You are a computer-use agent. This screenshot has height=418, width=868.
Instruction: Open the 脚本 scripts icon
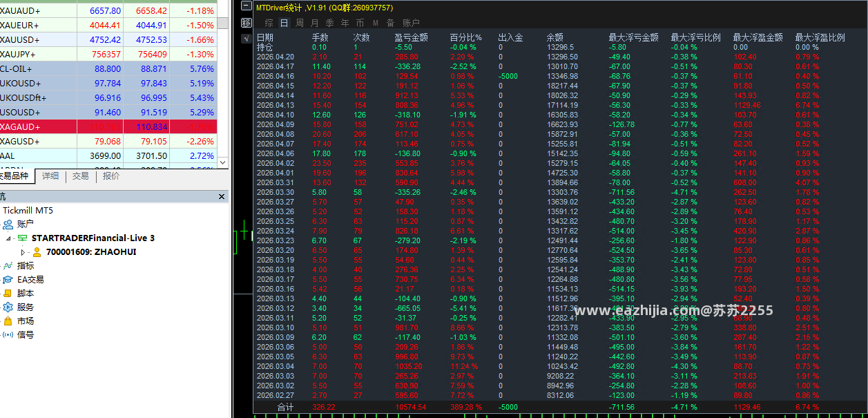coord(8,293)
